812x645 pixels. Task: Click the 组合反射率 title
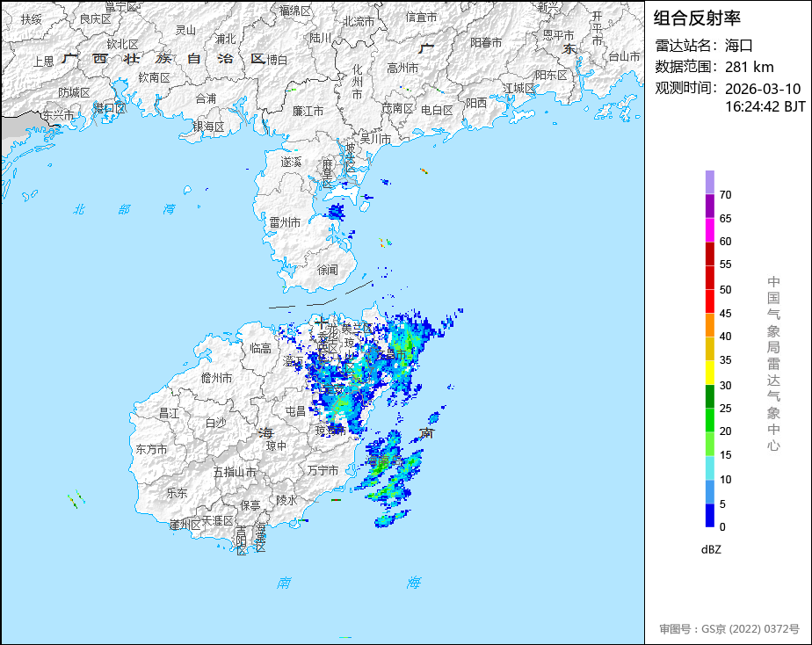click(698, 18)
